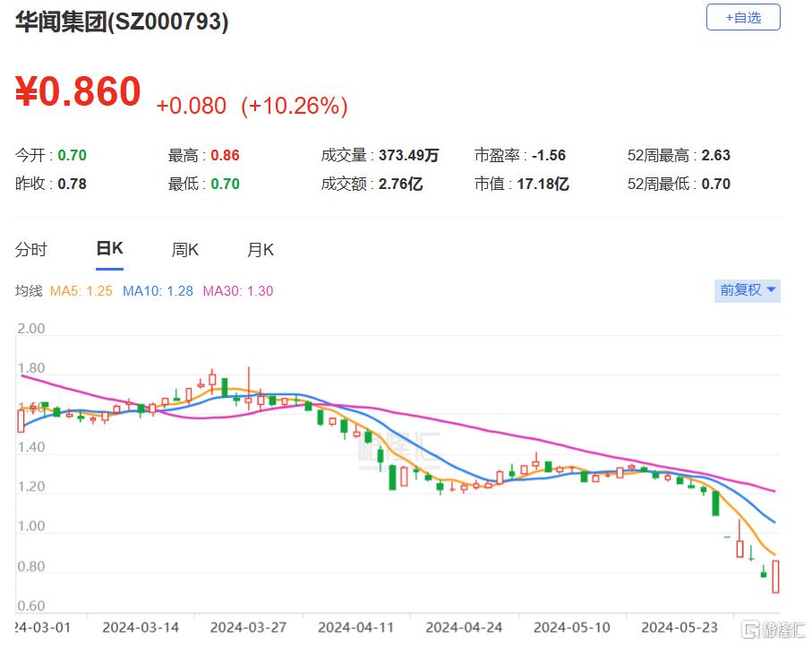Click the 2024-05-10 date axis label
The image size is (812, 645).
click(572, 627)
